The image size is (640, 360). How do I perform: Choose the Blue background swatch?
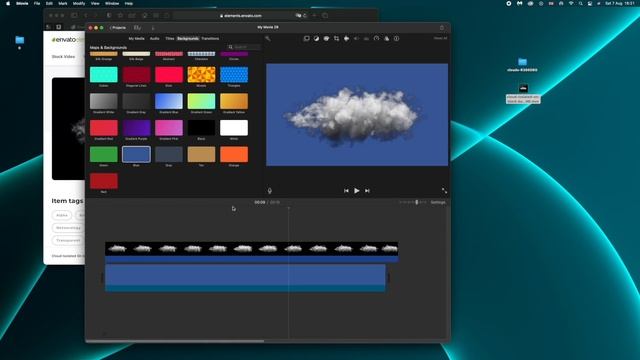tap(136, 154)
